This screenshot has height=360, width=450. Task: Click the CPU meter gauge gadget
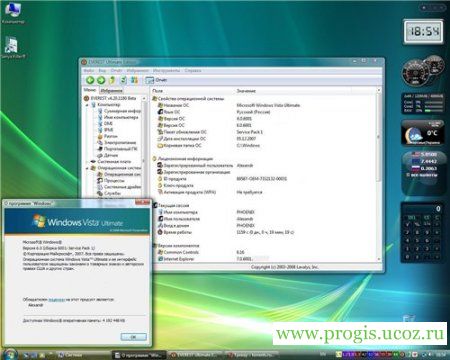423,71
